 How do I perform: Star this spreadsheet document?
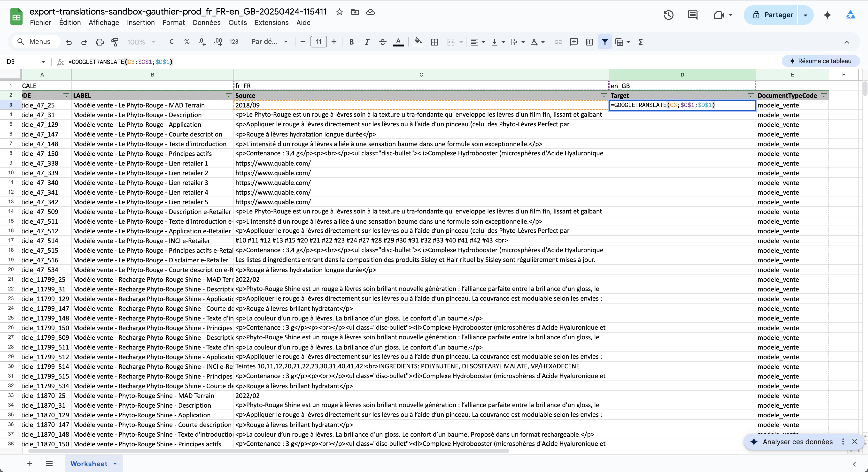coord(339,12)
